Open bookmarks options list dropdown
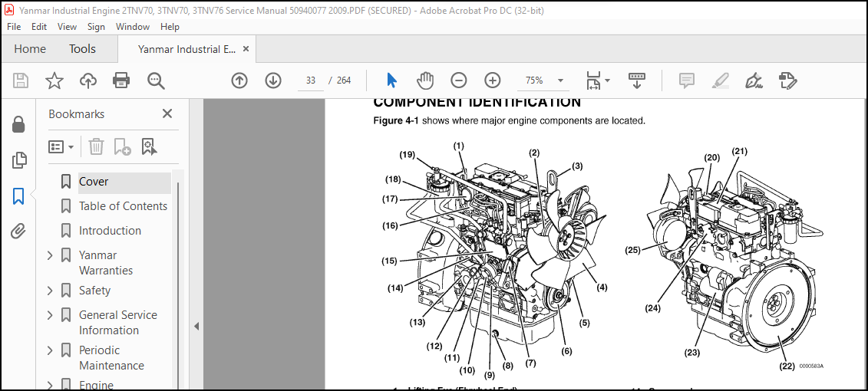868x391 pixels. click(x=61, y=147)
